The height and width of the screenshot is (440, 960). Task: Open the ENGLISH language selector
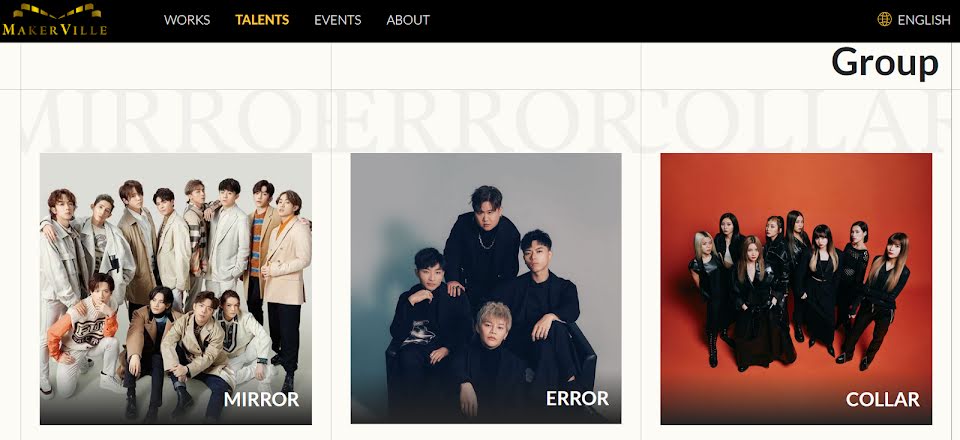[x=923, y=20]
